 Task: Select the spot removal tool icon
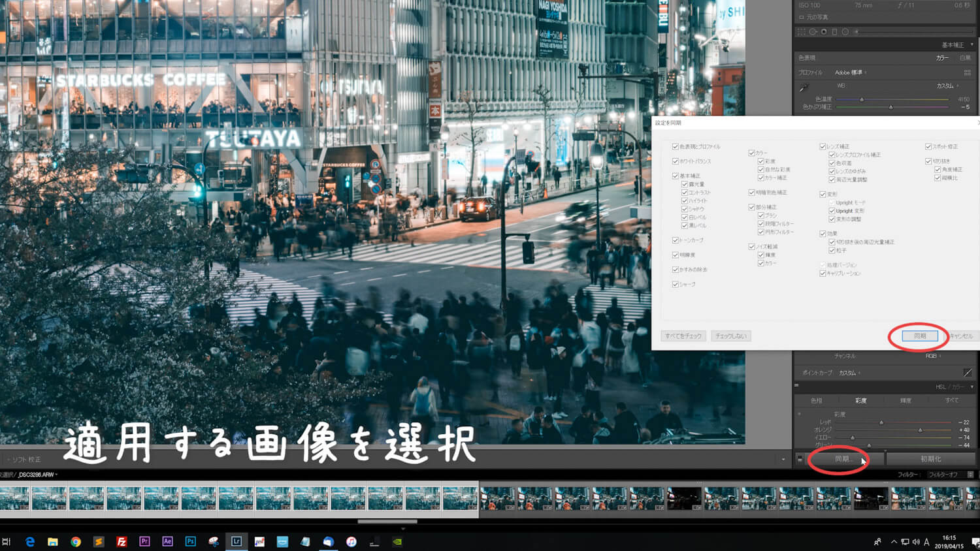[x=813, y=31]
